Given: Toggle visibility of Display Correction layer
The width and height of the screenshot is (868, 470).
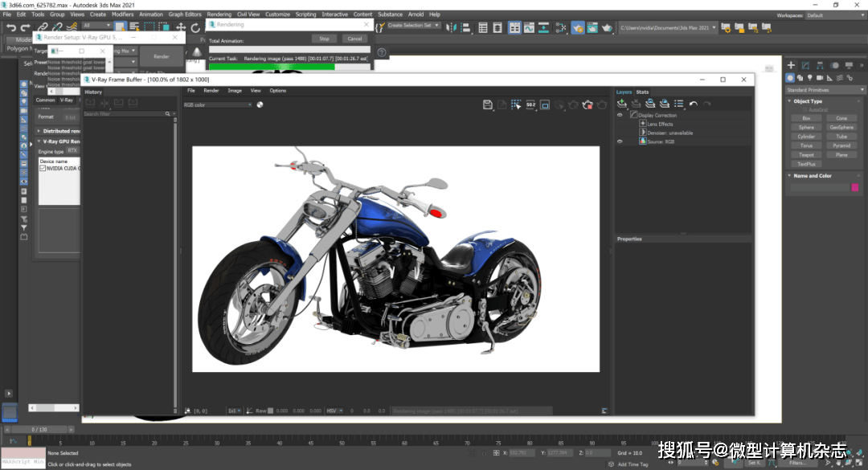Looking at the screenshot, I should pyautogui.click(x=620, y=115).
